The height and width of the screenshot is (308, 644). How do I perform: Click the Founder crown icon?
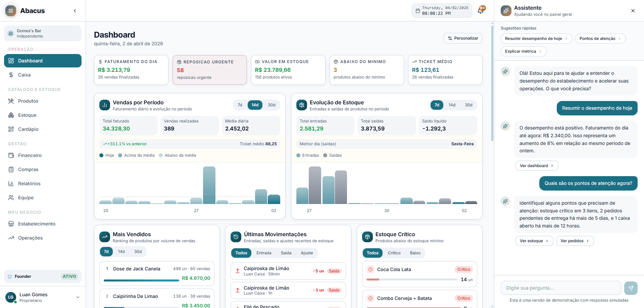(x=10, y=276)
